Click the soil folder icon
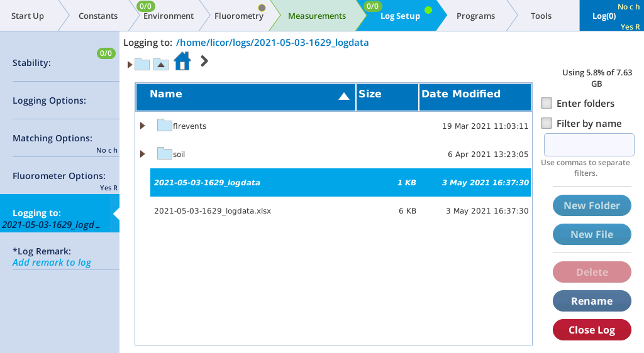The image size is (644, 353). pyautogui.click(x=165, y=154)
